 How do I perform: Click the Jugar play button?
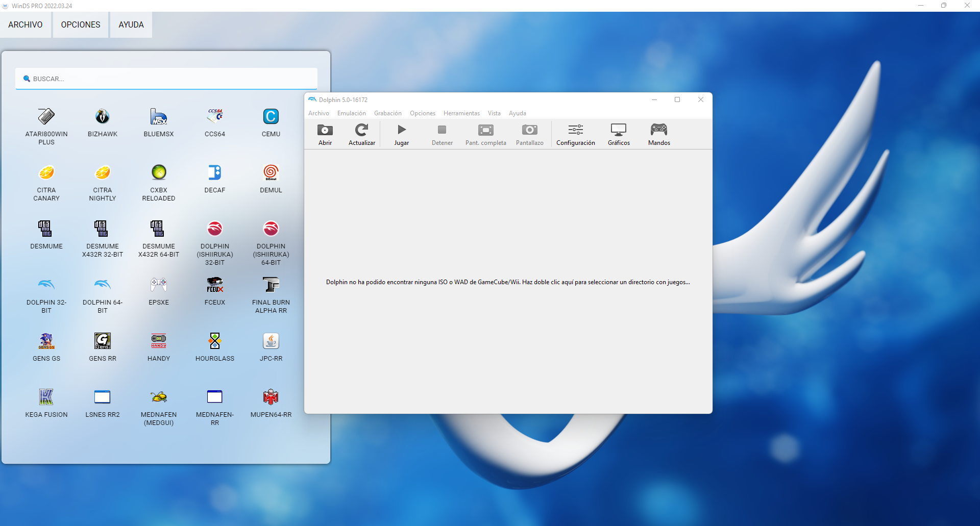(x=402, y=135)
